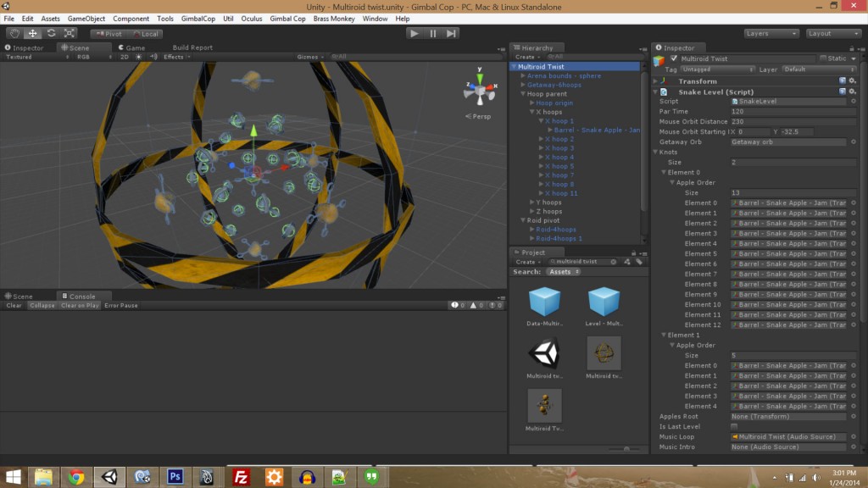Open the Project Create button
The width and height of the screenshot is (868, 488).
pos(527,262)
